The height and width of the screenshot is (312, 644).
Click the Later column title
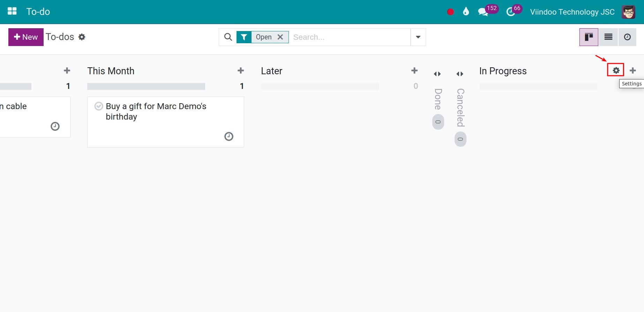point(271,71)
